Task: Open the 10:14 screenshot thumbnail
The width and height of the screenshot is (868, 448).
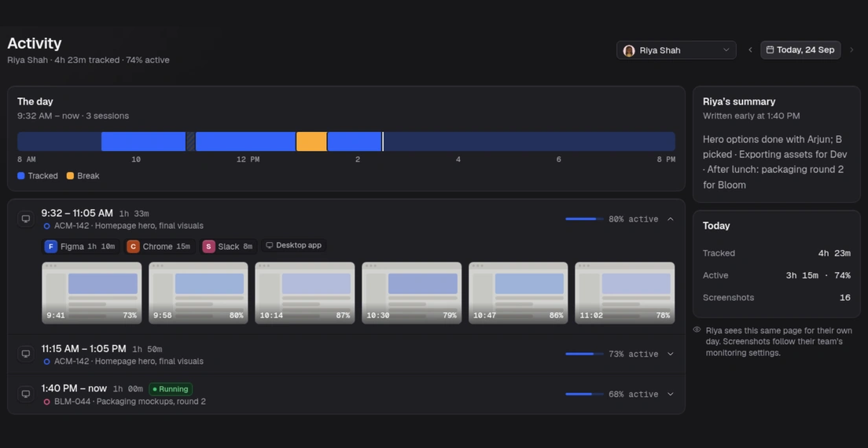Action: pyautogui.click(x=305, y=293)
